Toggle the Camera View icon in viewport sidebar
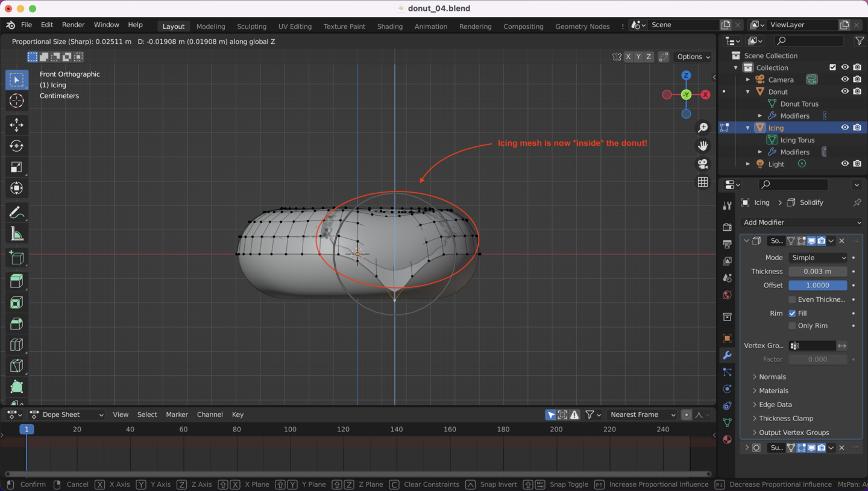The height and width of the screenshot is (491, 868). click(703, 164)
